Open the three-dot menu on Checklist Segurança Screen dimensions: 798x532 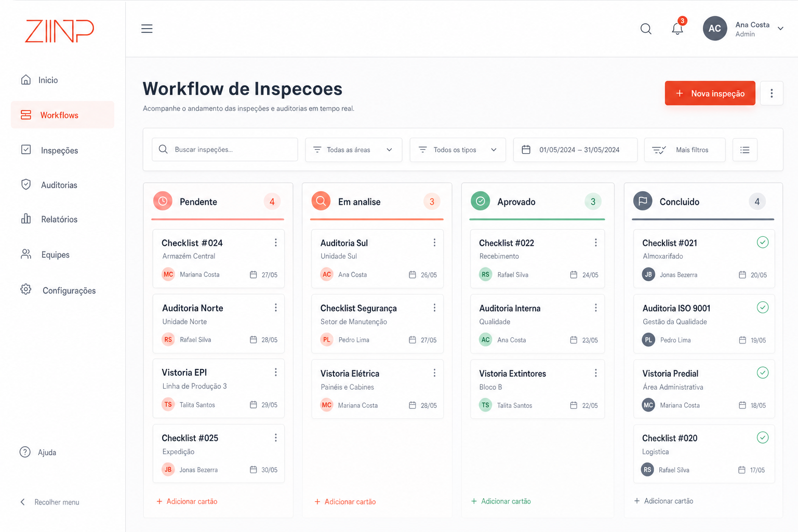pyautogui.click(x=434, y=308)
